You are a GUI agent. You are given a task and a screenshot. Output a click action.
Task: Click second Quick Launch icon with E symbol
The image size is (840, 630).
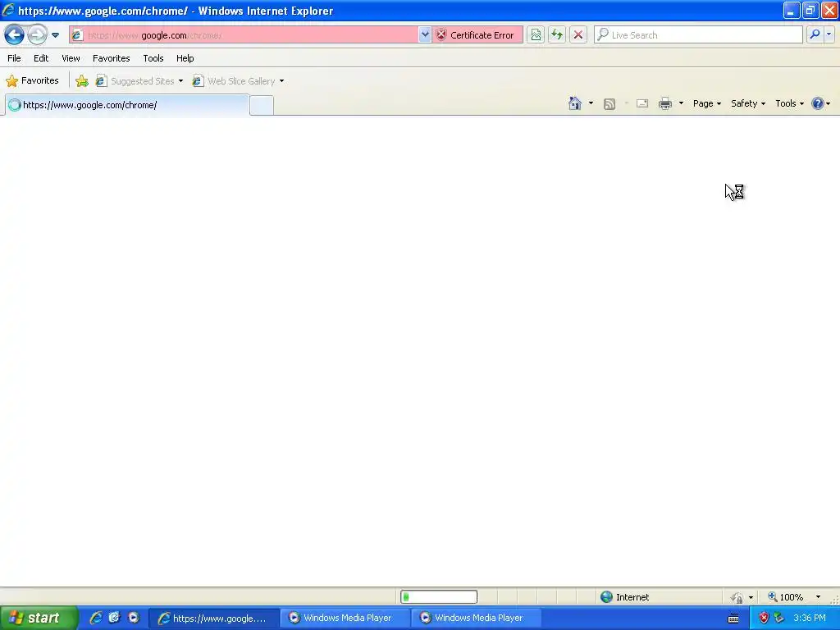coord(114,618)
